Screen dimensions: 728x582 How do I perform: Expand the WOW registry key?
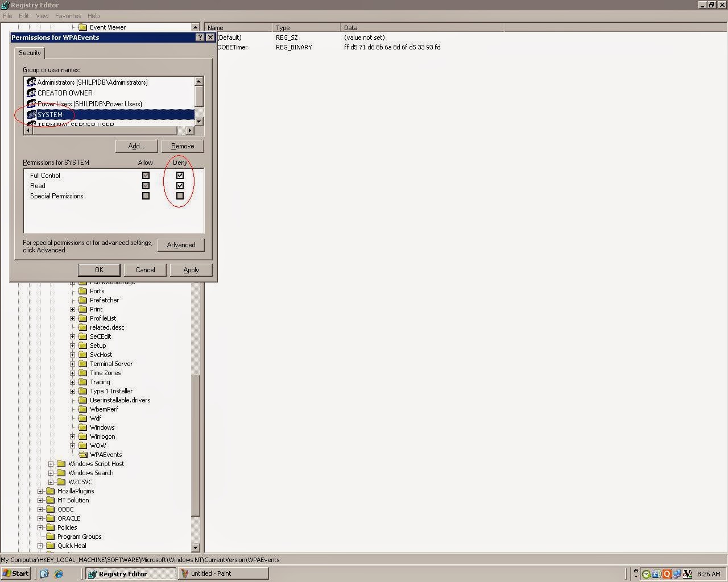click(x=72, y=446)
